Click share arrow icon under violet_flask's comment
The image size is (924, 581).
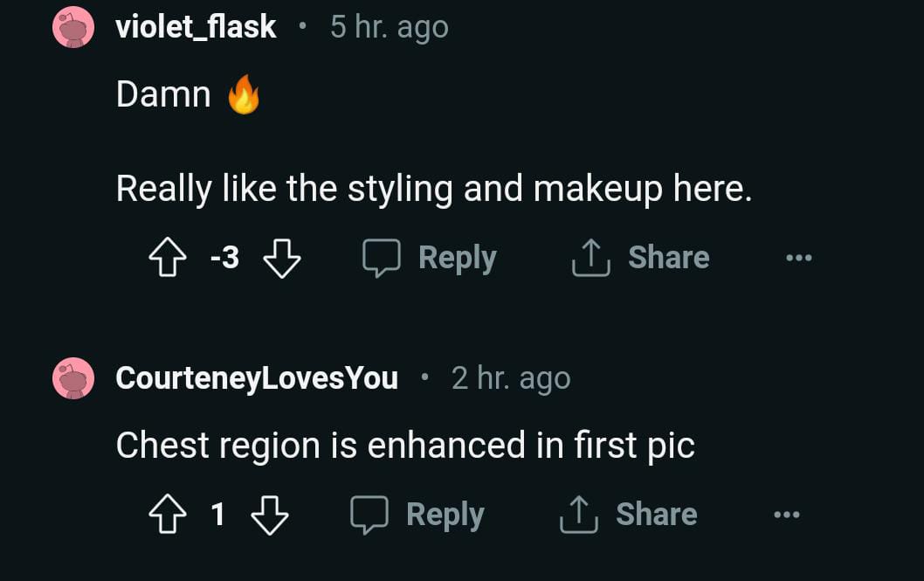(x=590, y=259)
